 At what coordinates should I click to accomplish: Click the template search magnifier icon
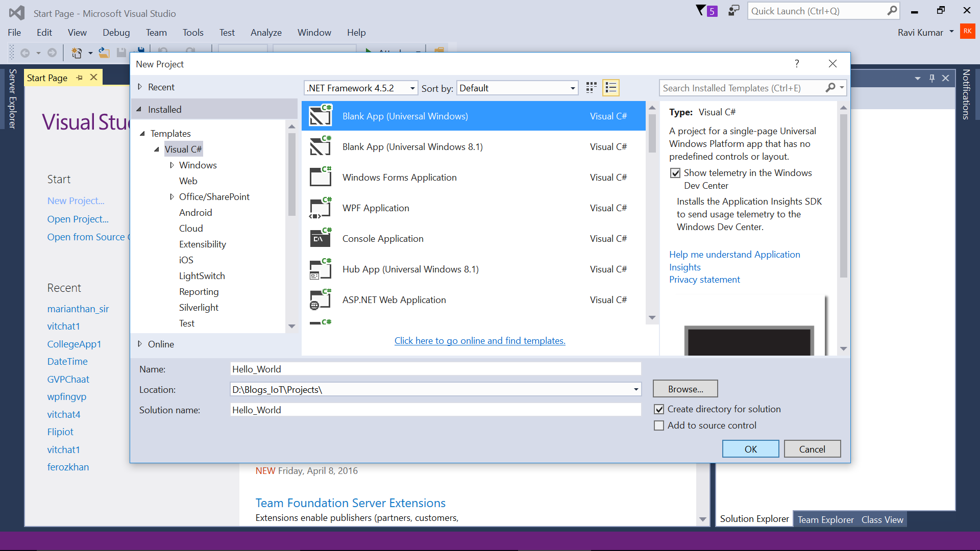[830, 88]
